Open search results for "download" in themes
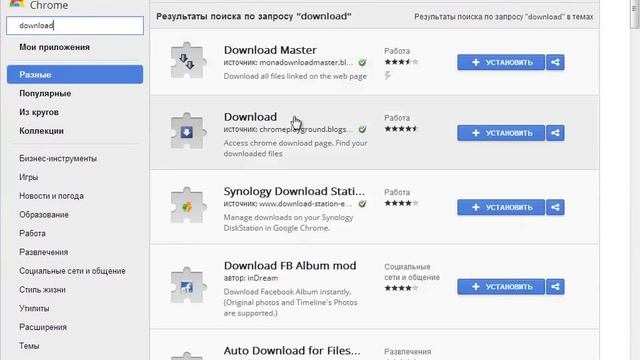The image size is (640, 360). pos(504,17)
